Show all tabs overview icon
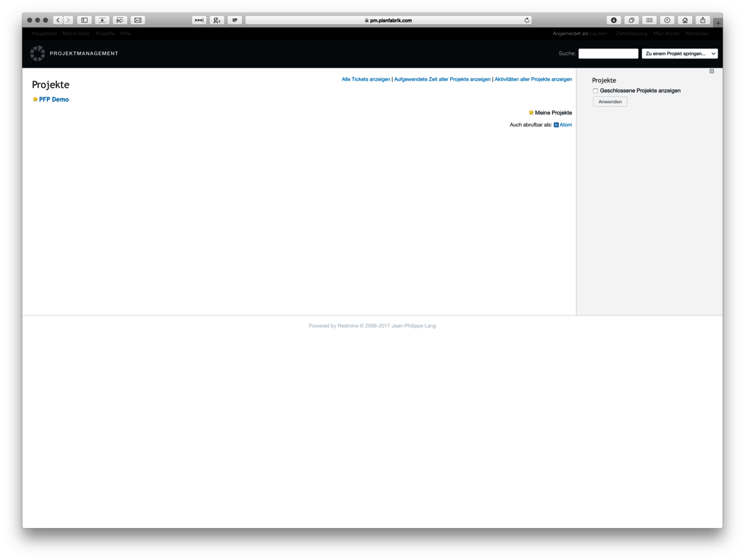The image size is (745, 560). (x=631, y=20)
